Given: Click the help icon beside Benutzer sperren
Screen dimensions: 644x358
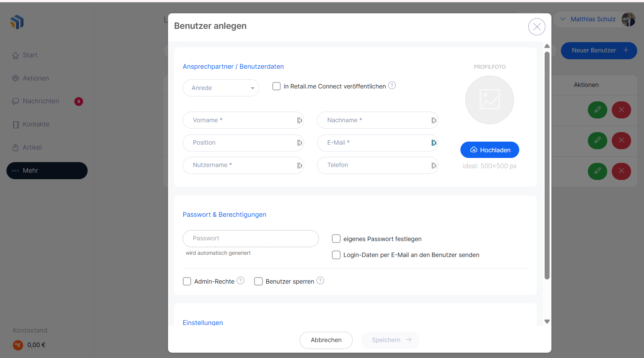Looking at the screenshot, I should (x=320, y=281).
